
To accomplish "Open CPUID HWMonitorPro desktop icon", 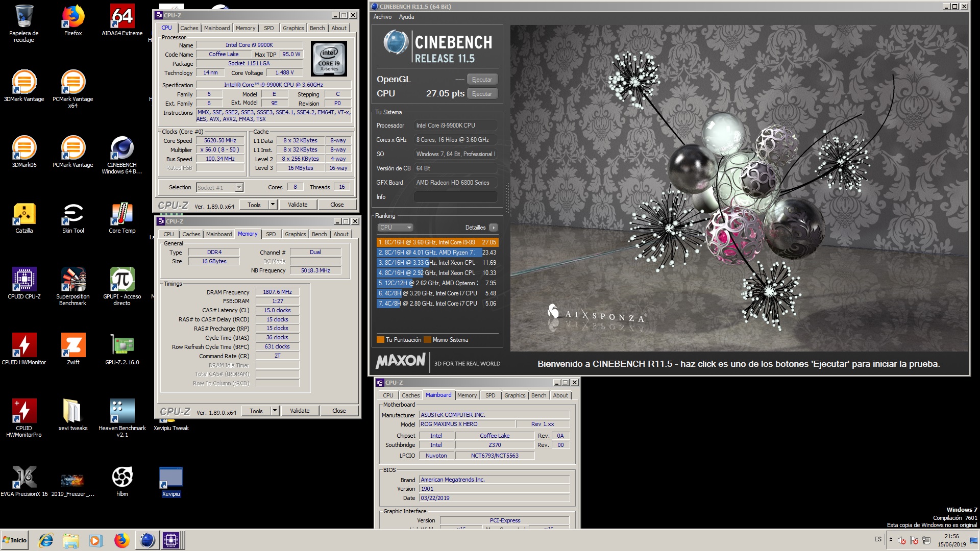I will pyautogui.click(x=24, y=418).
